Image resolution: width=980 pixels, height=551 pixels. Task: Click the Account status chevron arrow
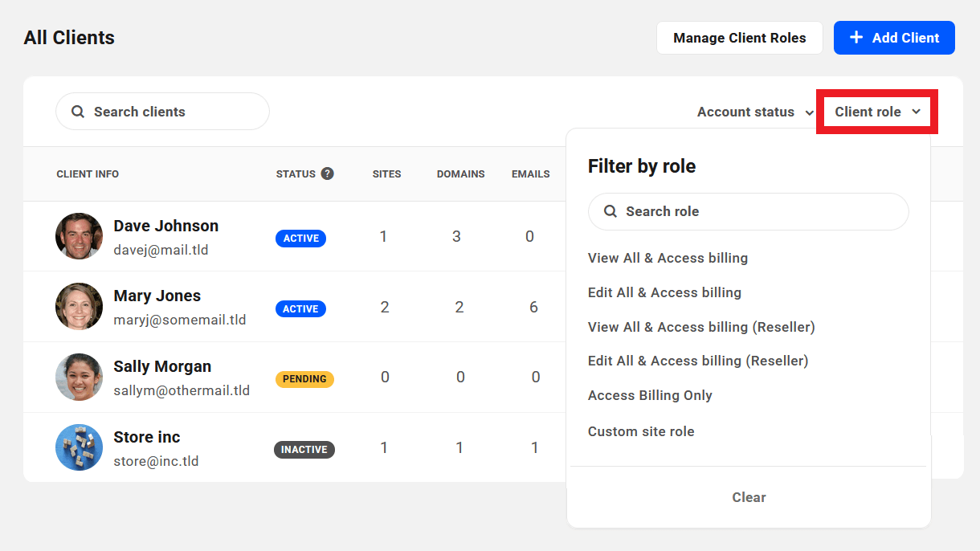pos(809,112)
